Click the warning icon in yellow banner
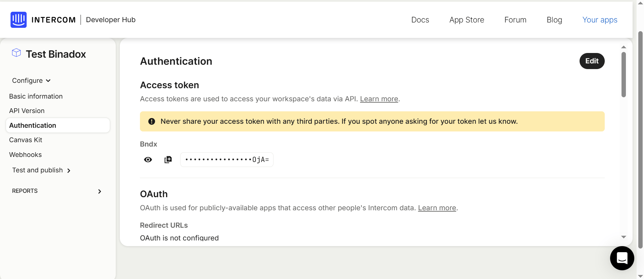This screenshot has width=644, height=279. pos(152,121)
